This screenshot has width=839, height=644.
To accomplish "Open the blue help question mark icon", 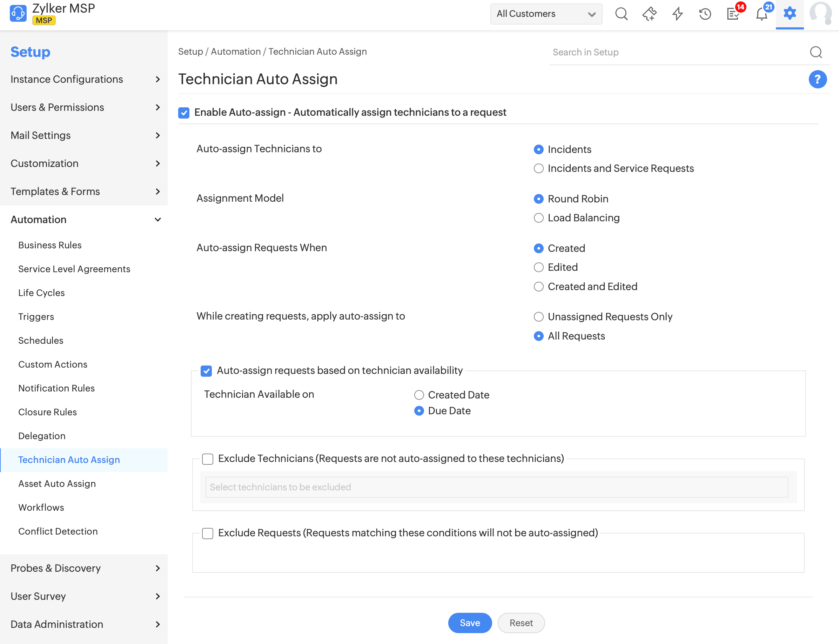I will pos(817,79).
